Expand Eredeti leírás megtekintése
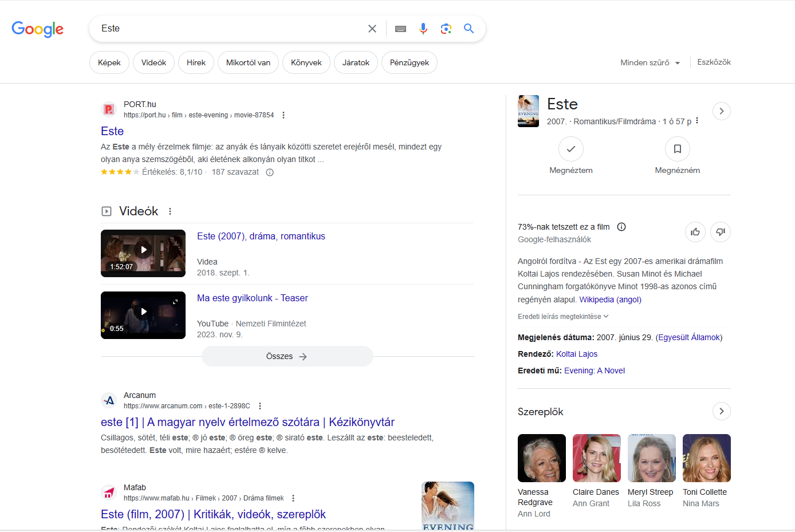 point(563,317)
